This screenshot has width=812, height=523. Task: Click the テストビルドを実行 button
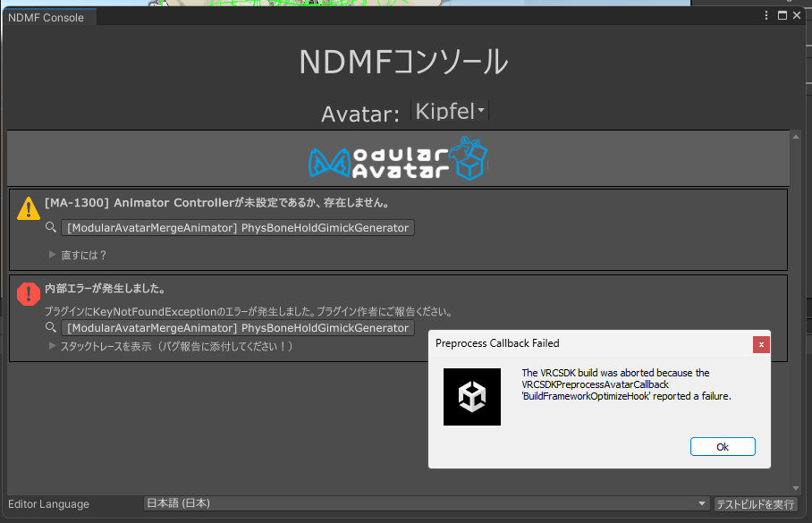coord(756,504)
